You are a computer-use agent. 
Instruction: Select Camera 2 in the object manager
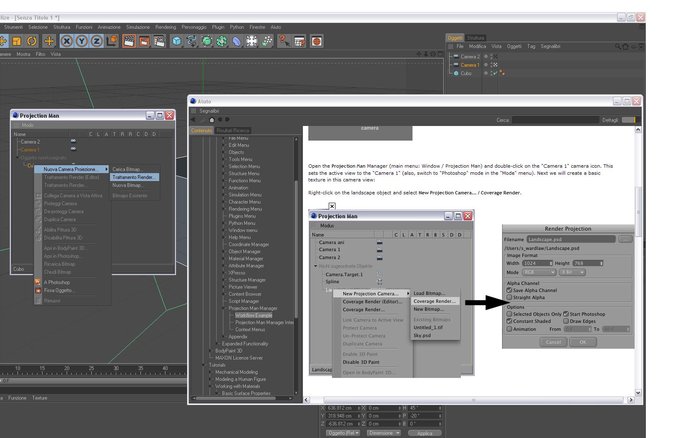[470, 57]
